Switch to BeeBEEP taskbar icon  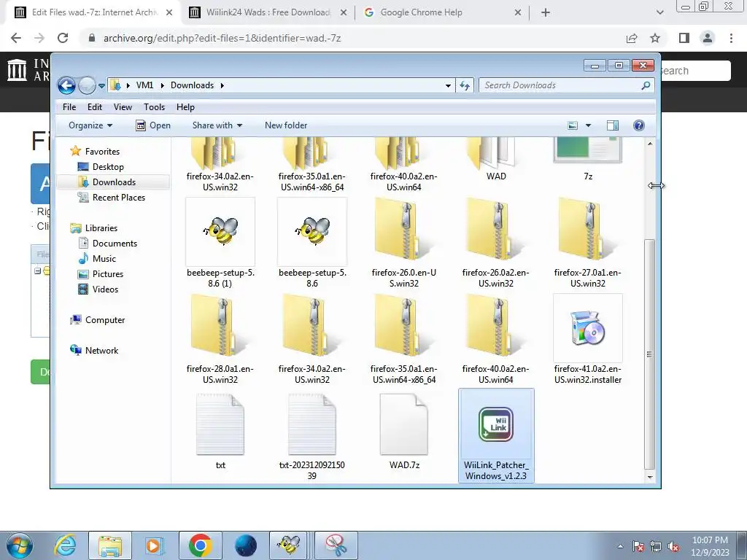pos(289,545)
